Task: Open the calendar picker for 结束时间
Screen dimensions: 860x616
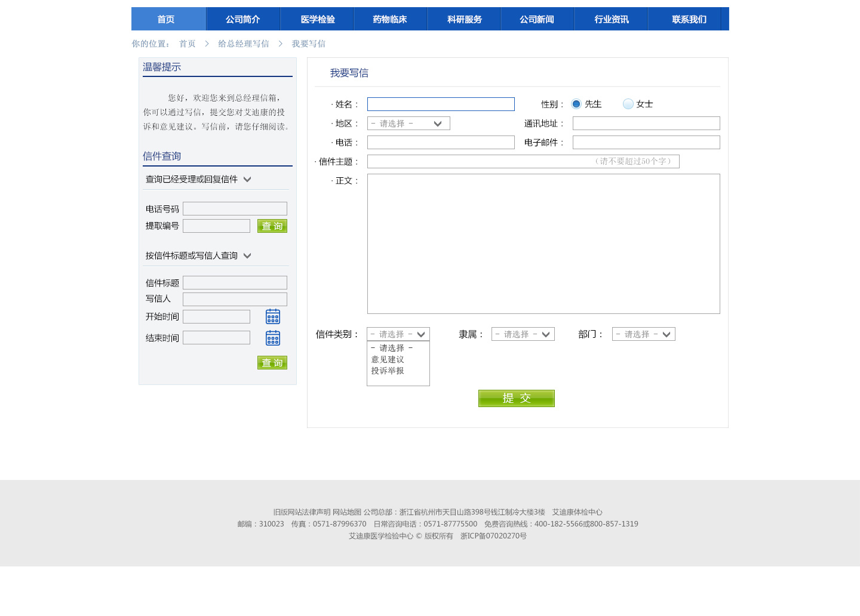Action: 272,338
